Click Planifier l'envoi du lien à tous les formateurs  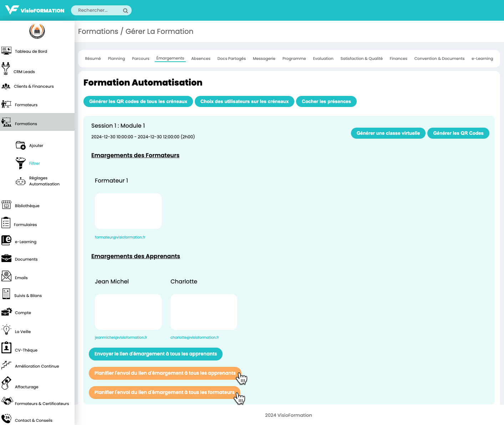[164, 392]
